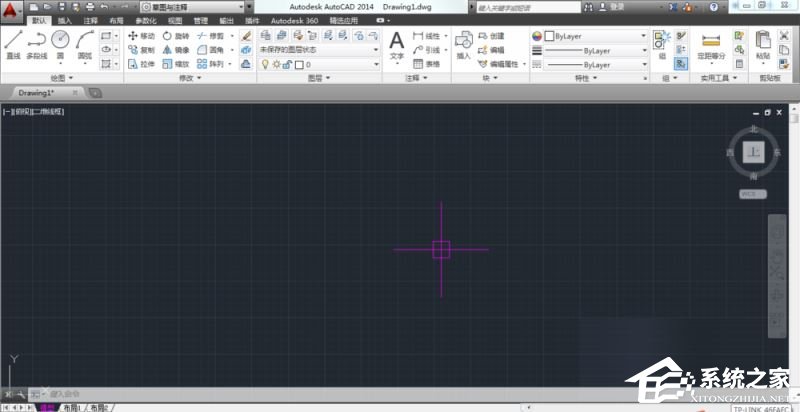Switch to the Insert (插入) ribbon tab
The width and height of the screenshot is (800, 412).
point(65,21)
